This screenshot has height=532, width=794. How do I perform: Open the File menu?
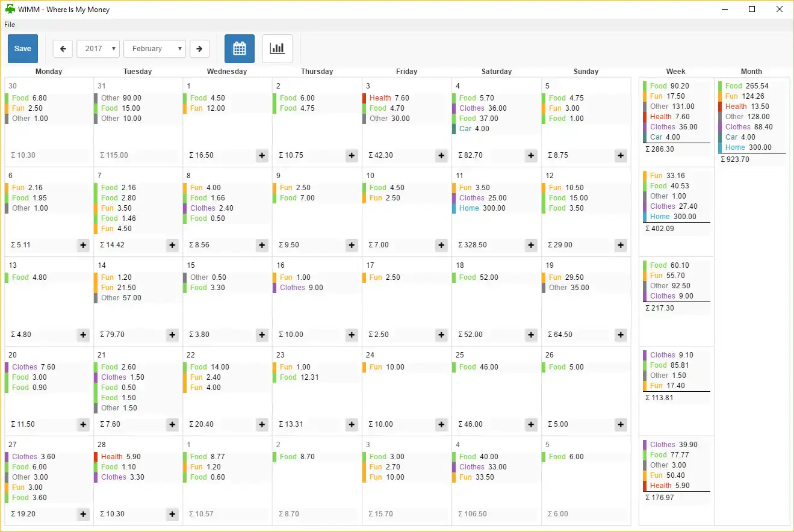10,25
